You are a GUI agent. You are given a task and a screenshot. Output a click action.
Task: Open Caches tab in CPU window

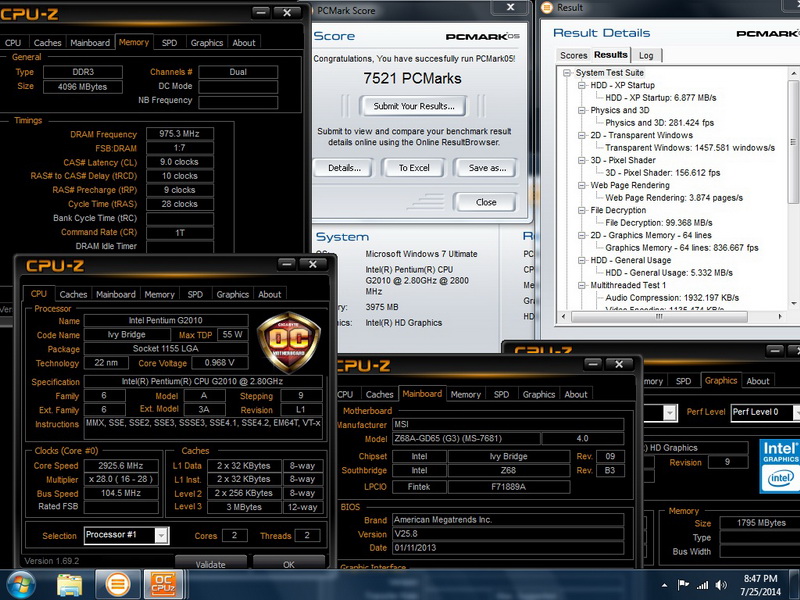(x=73, y=294)
